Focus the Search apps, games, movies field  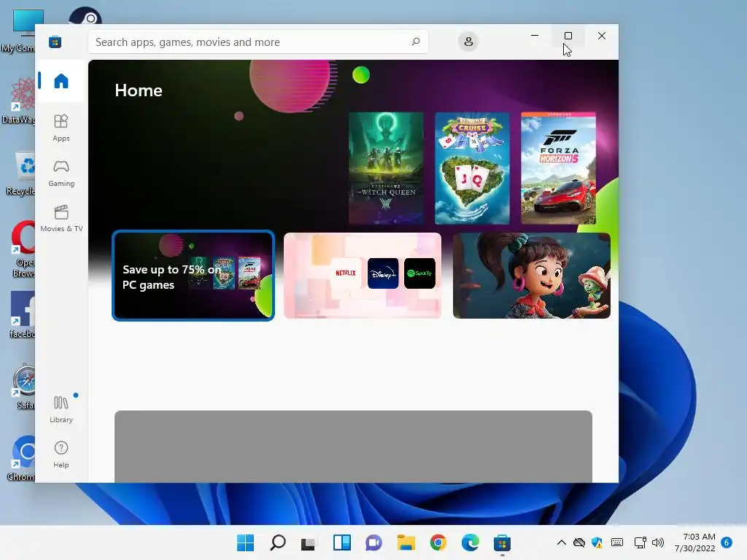coord(258,42)
